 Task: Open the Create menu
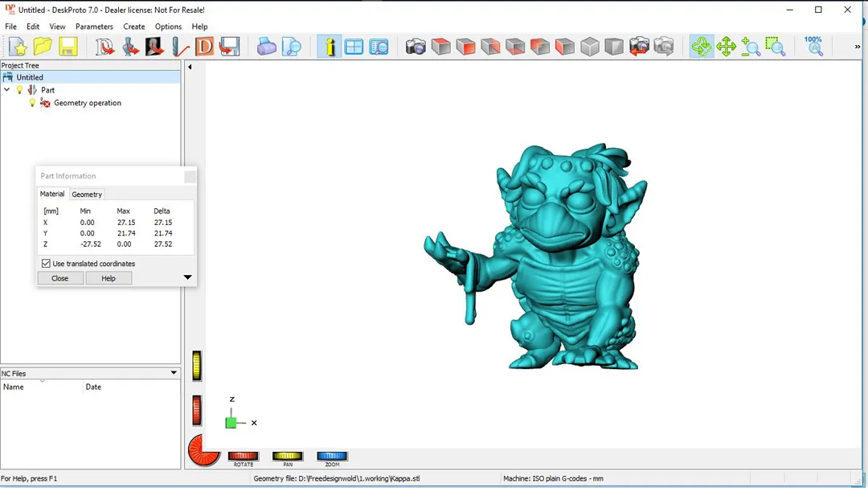tap(134, 27)
